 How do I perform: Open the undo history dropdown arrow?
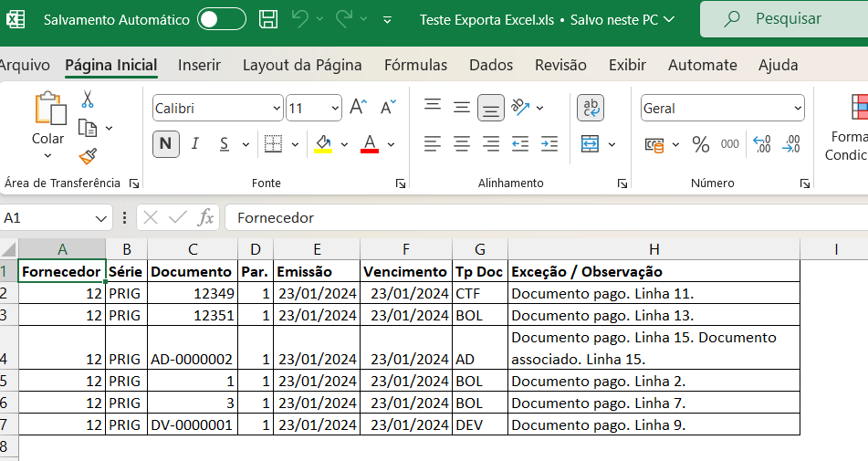(320, 19)
